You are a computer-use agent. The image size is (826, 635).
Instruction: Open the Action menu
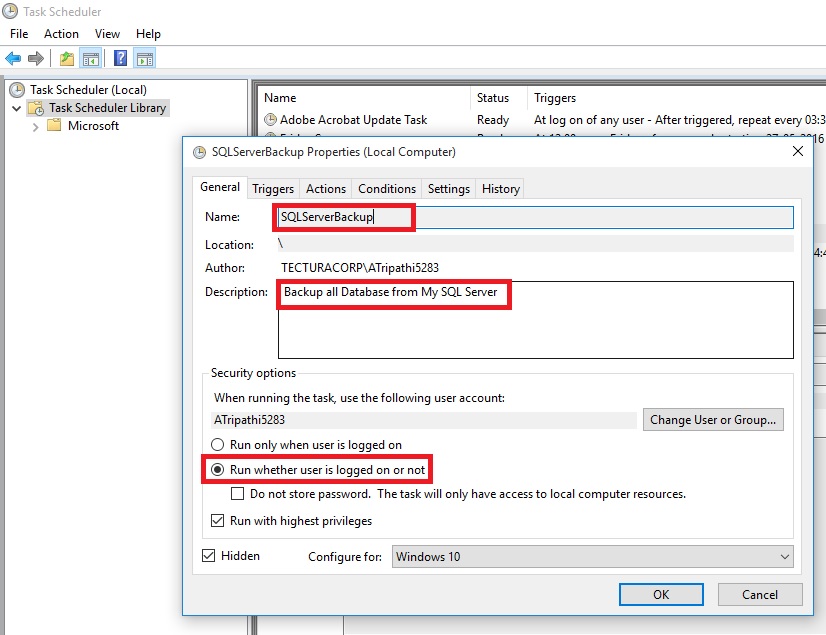coord(61,34)
